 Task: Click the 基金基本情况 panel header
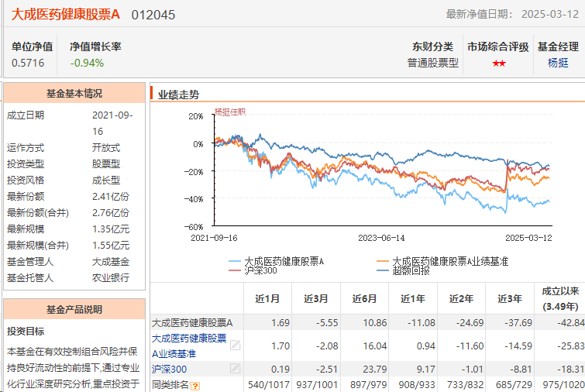[74, 93]
